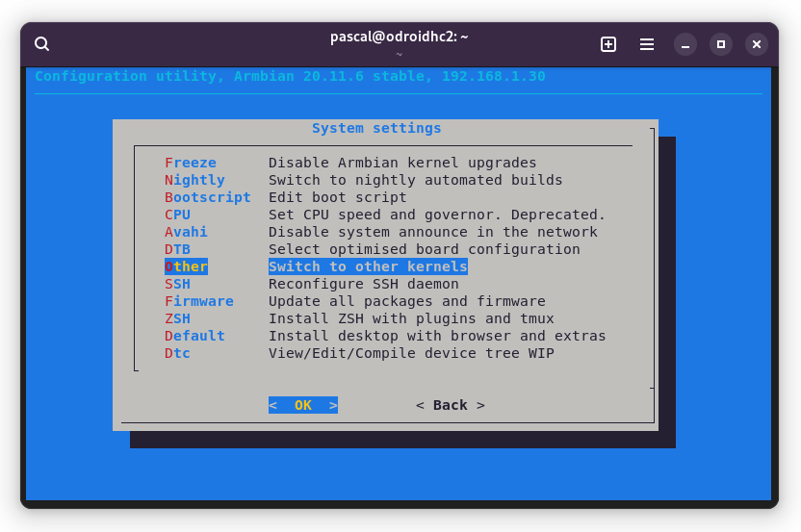The width and height of the screenshot is (801, 532).
Task: Open a new terminal tab
Action: click(x=607, y=44)
